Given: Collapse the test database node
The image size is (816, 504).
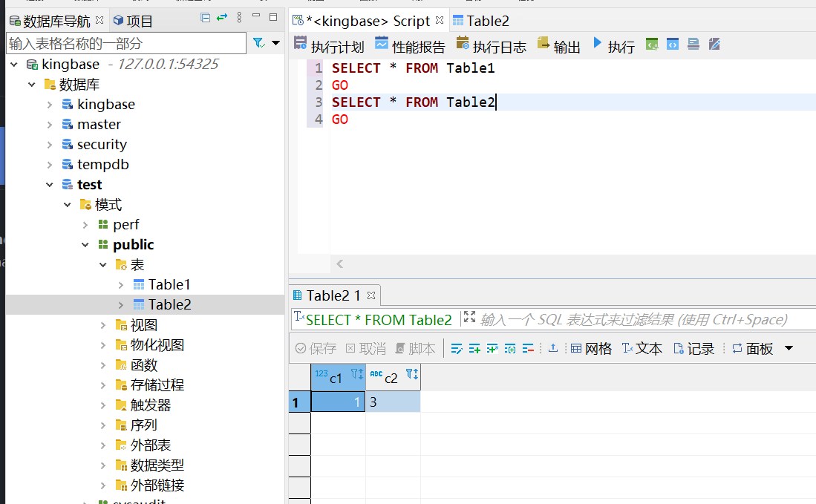Looking at the screenshot, I should (50, 185).
